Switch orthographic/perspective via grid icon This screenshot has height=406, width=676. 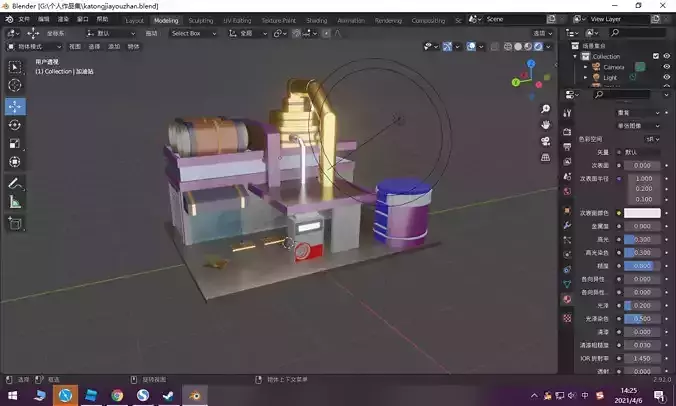(x=545, y=158)
